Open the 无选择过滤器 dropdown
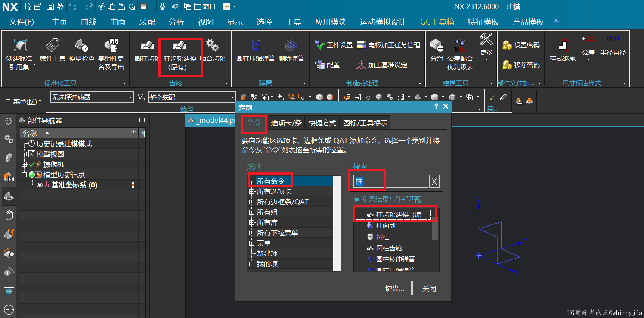This screenshot has width=644, height=318. [92, 97]
